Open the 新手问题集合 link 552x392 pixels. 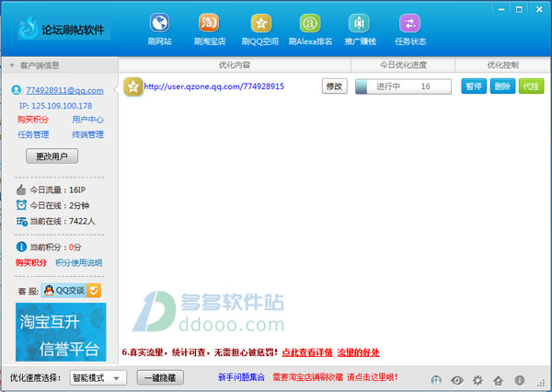[241, 377]
